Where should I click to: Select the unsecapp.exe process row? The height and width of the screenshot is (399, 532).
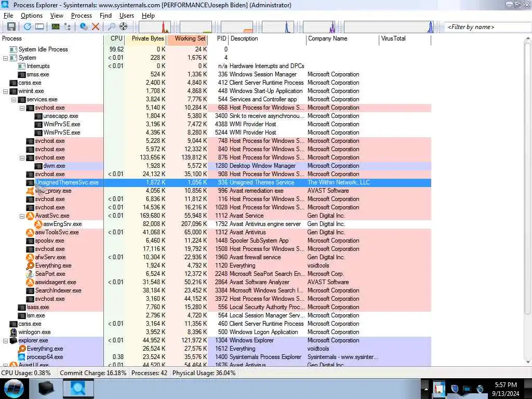(216, 116)
